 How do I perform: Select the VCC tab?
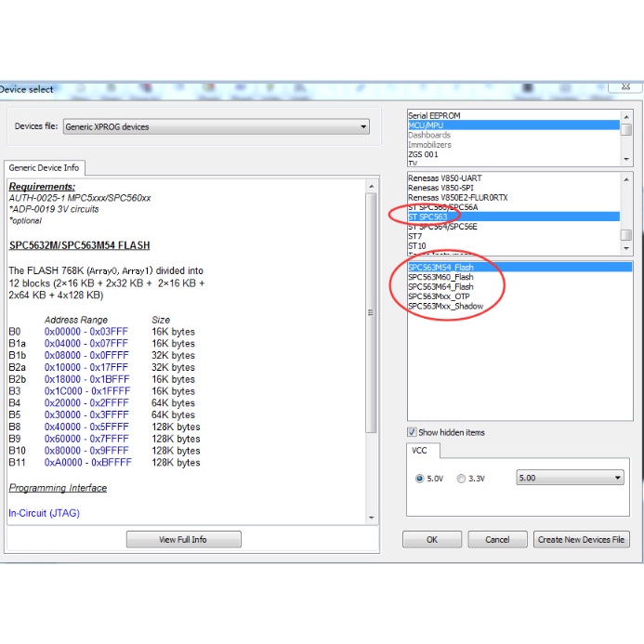(x=423, y=451)
